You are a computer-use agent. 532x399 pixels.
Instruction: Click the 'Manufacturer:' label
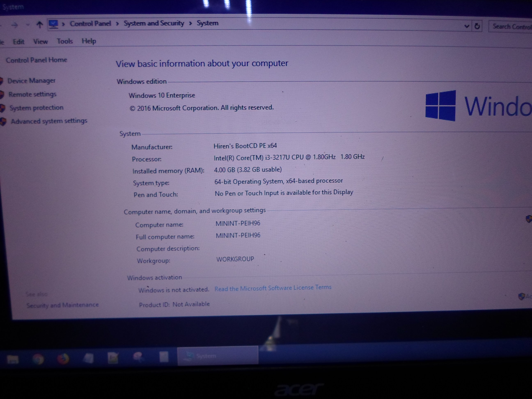(152, 147)
